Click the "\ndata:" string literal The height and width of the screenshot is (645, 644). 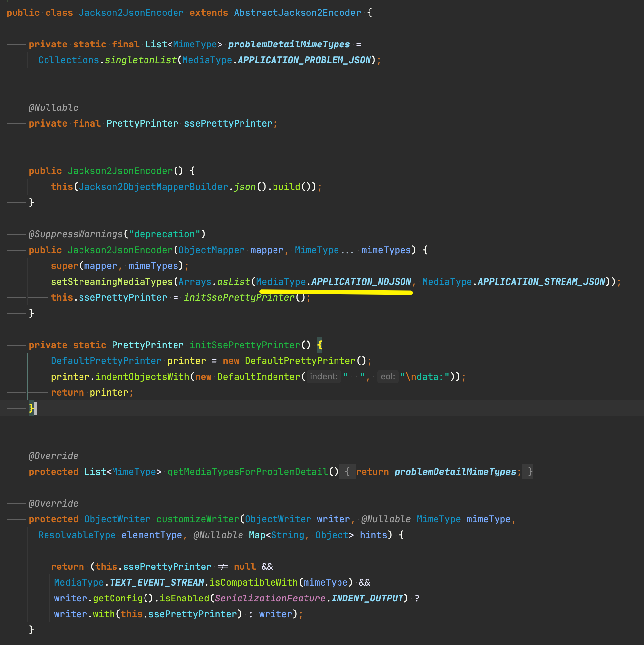click(425, 377)
